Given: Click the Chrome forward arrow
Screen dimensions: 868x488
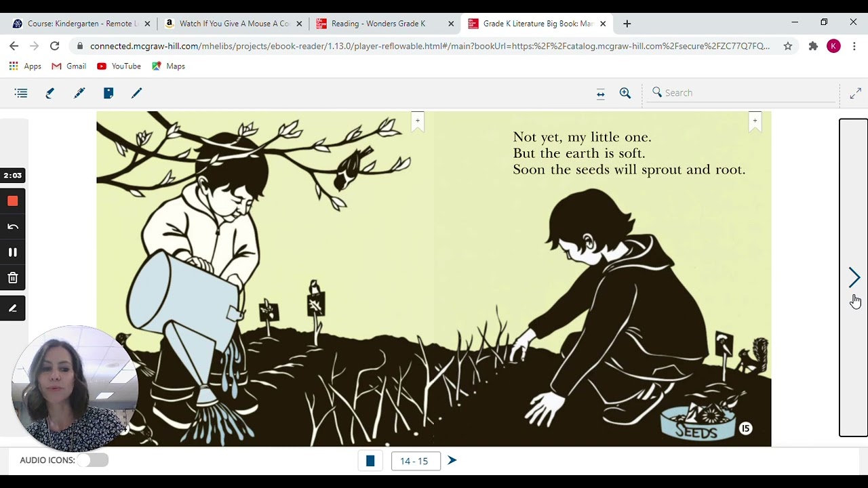Looking at the screenshot, I should tap(34, 46).
